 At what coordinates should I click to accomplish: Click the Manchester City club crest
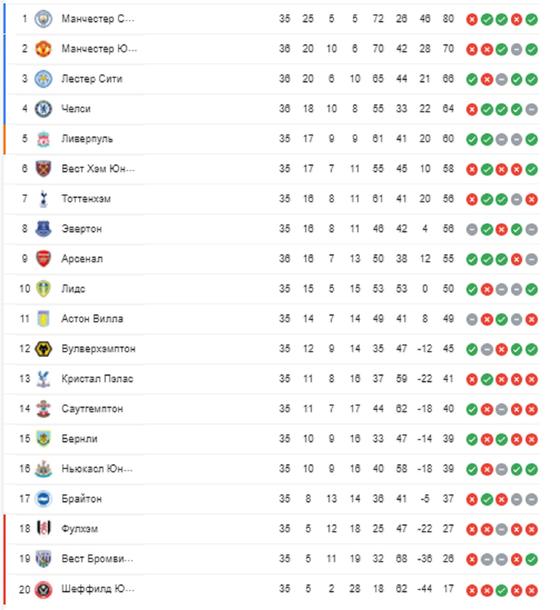[x=43, y=19]
